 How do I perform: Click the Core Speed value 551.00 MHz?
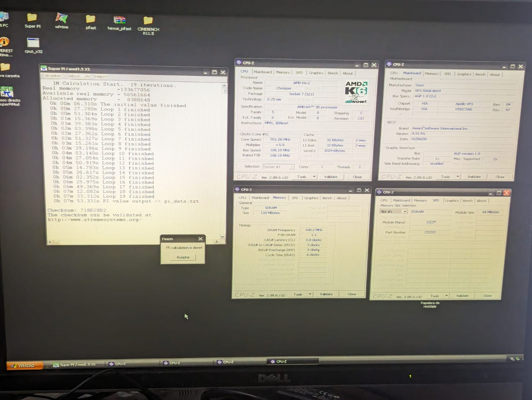tap(280, 139)
